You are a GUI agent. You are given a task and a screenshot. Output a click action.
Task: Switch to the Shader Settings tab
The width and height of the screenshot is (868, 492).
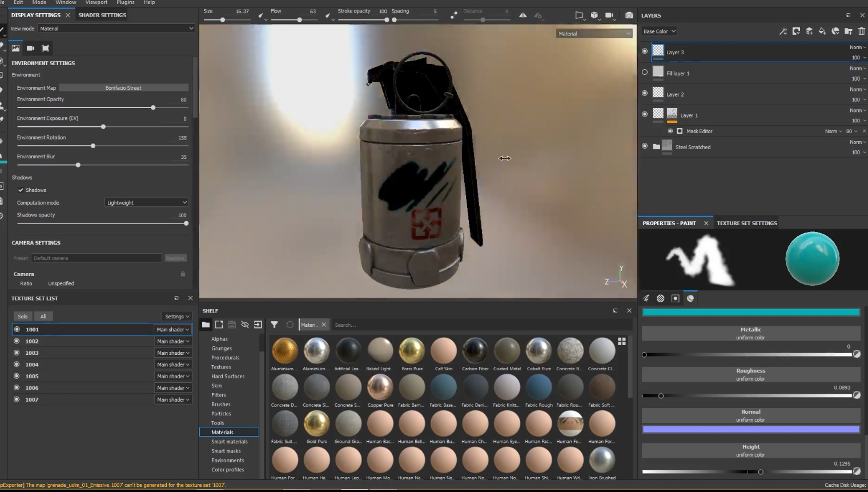(x=102, y=15)
